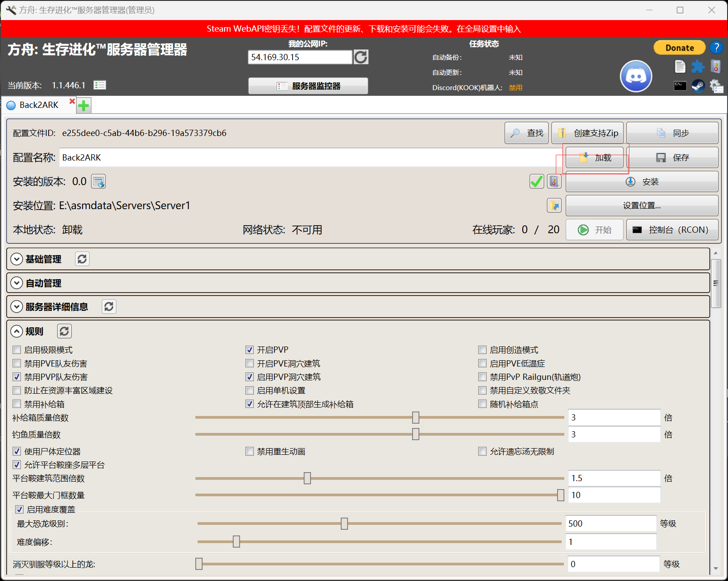Click refresh icon next to 规则
The height and width of the screenshot is (581, 728).
pyautogui.click(x=64, y=331)
